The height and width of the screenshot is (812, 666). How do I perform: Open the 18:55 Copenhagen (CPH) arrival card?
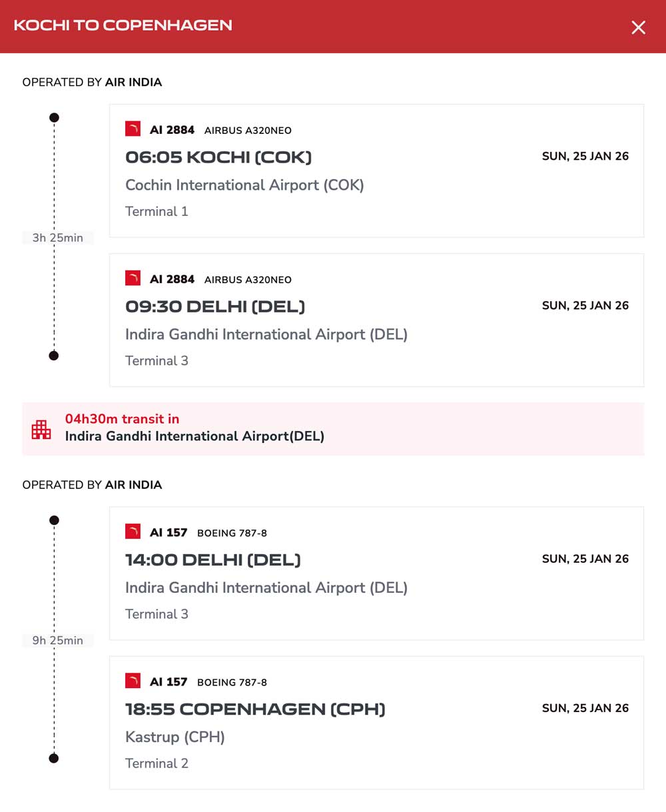click(376, 723)
